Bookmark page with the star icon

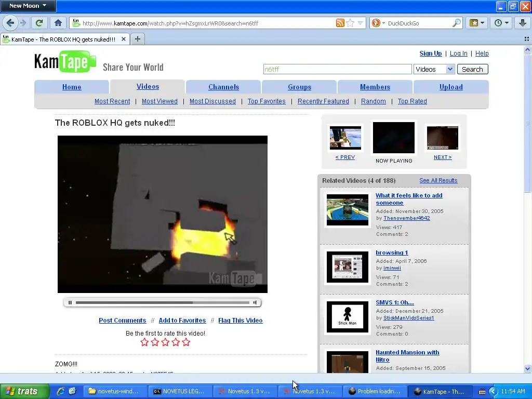[351, 23]
